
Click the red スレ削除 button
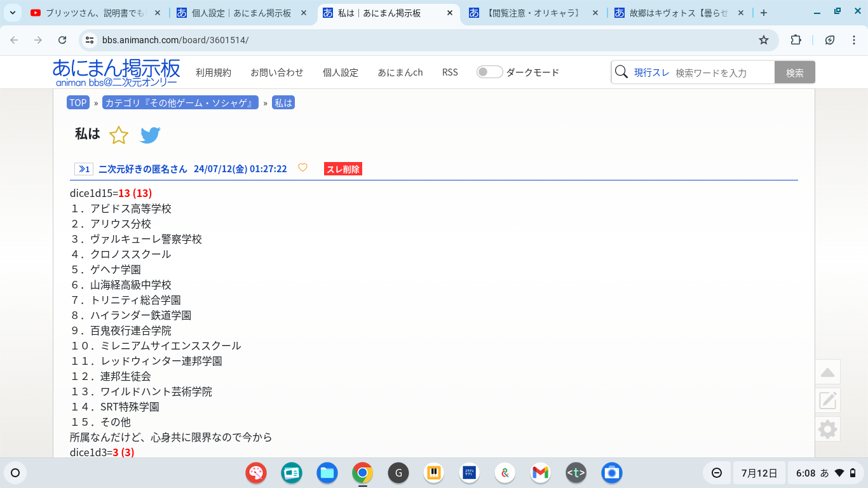[x=342, y=169]
